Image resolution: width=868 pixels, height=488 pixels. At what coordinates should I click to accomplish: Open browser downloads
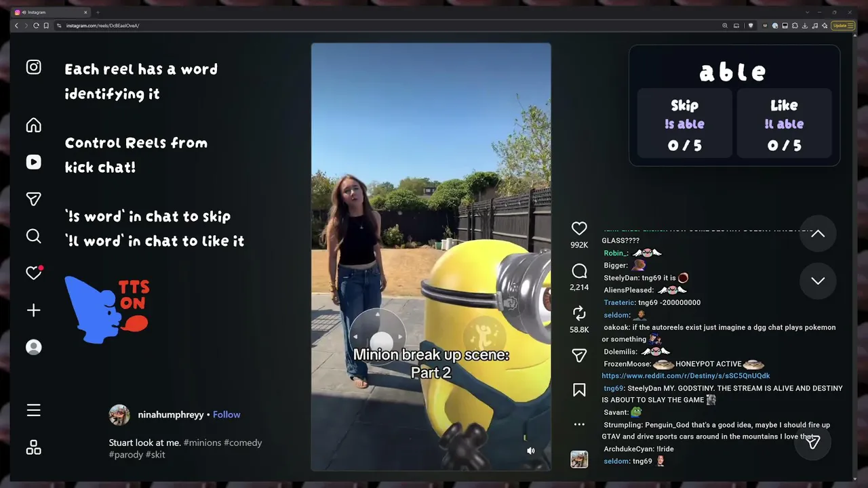[804, 26]
